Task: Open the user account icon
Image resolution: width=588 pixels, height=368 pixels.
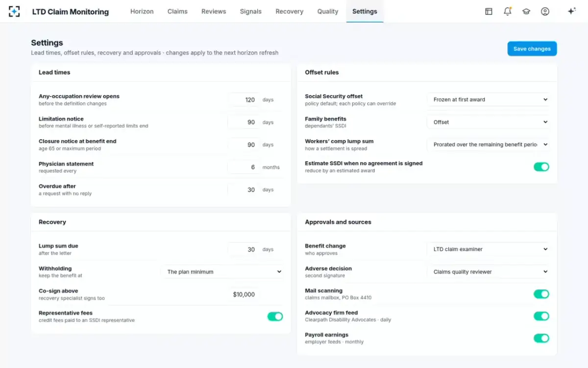Action: pos(545,11)
